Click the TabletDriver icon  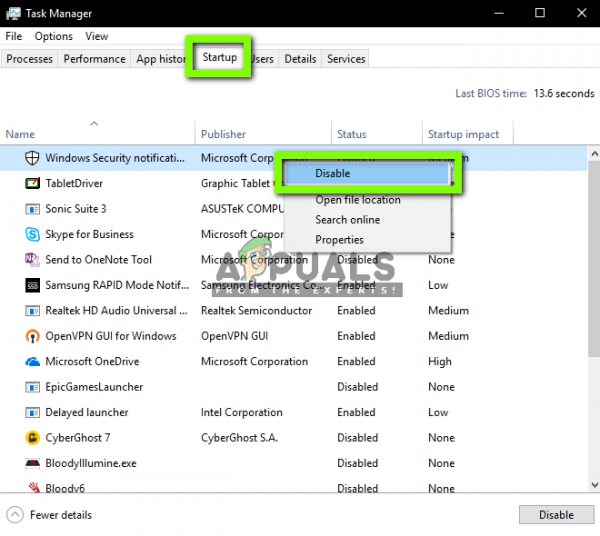click(x=32, y=183)
